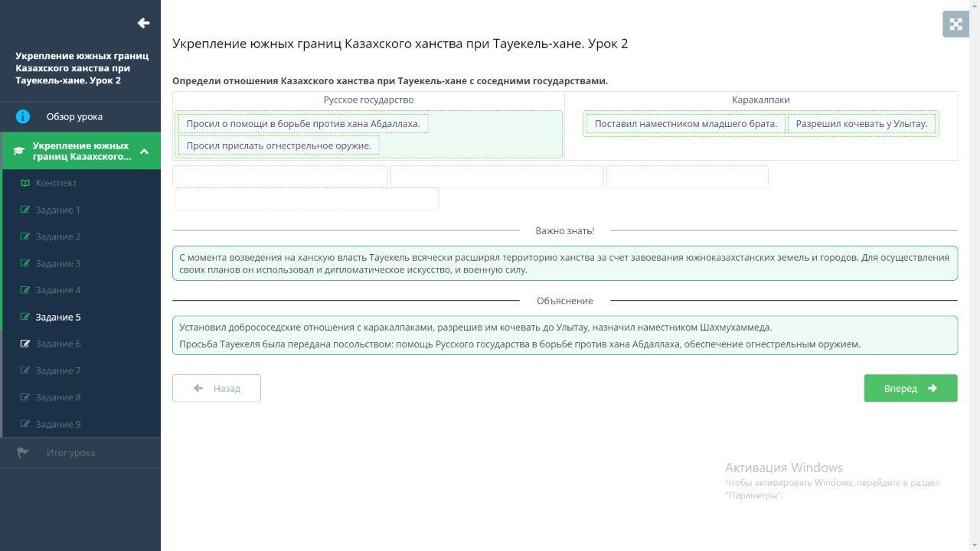Viewport: 980px width, 551px height.
Task: Click the back arrow icon in sidebar
Action: pyautogui.click(x=143, y=23)
